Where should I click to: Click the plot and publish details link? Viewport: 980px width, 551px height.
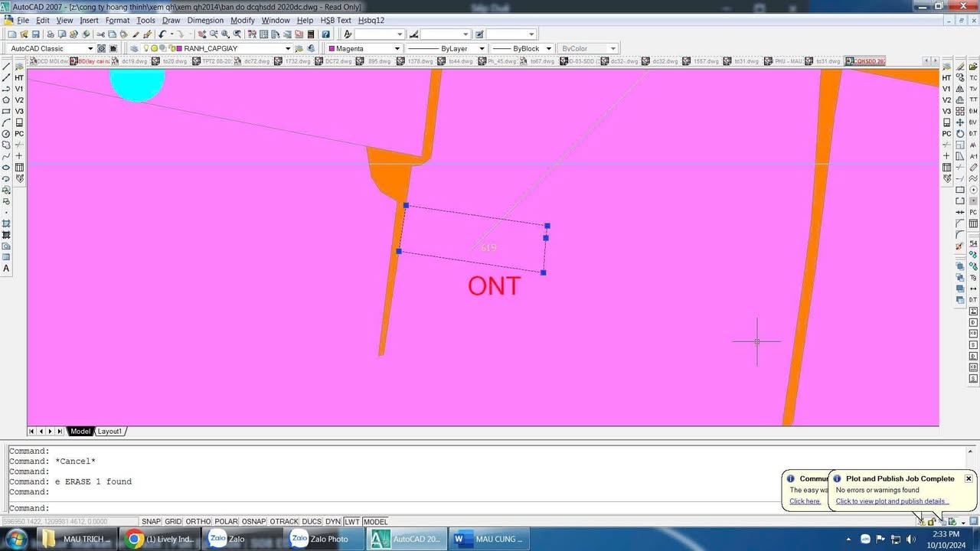tap(892, 501)
